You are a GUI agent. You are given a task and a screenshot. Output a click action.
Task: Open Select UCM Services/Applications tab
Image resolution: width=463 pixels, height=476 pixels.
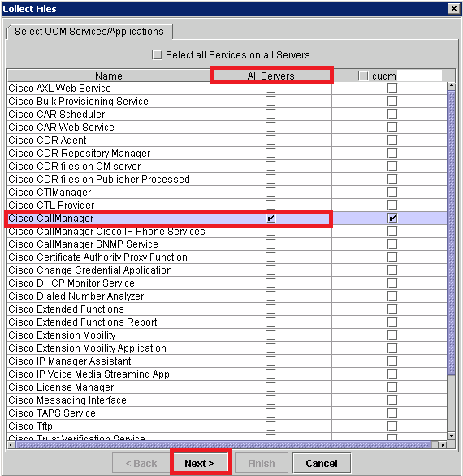coord(89,32)
